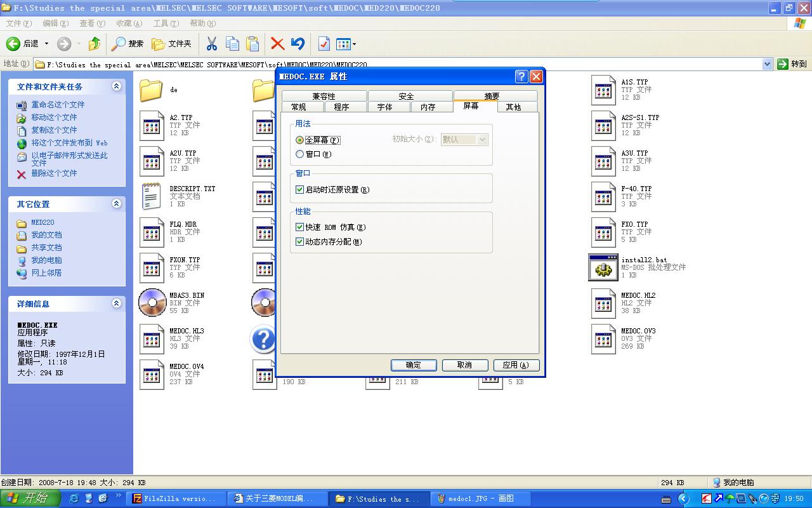Click the Up folder toolbar icon
812x508 pixels.
pyautogui.click(x=95, y=44)
